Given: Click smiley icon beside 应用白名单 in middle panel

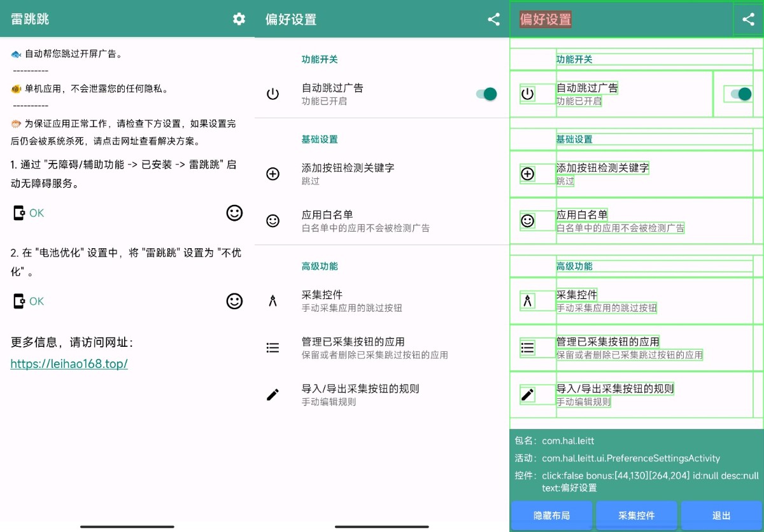Looking at the screenshot, I should point(272,221).
